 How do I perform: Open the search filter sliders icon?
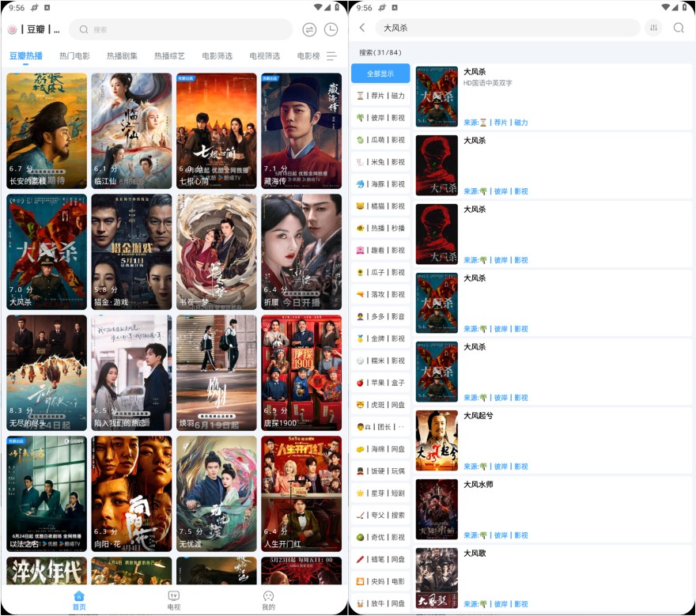point(653,28)
